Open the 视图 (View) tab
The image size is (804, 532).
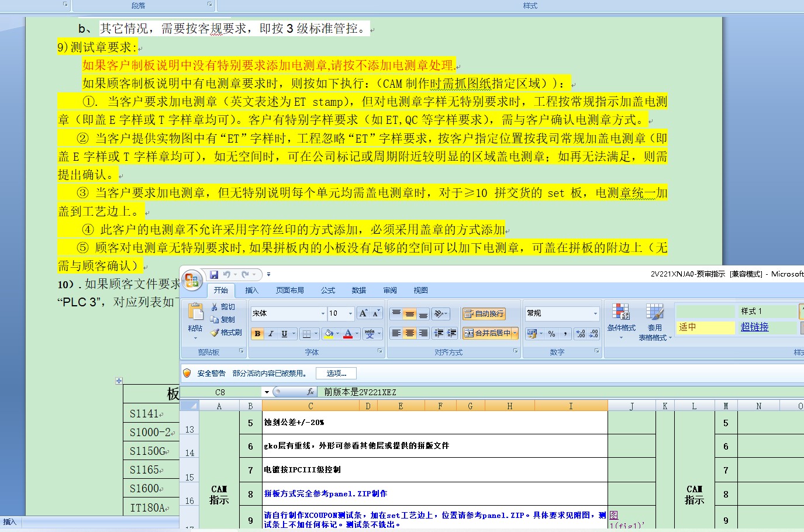pos(420,291)
